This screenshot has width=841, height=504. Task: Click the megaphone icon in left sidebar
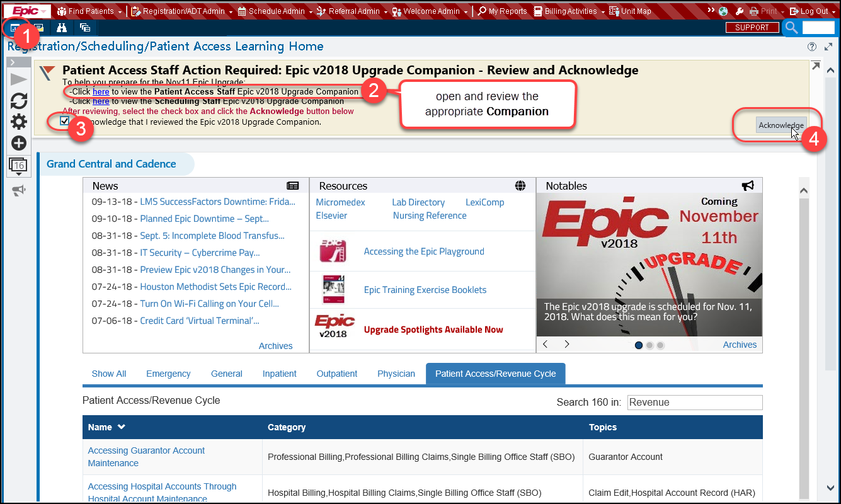coord(18,191)
